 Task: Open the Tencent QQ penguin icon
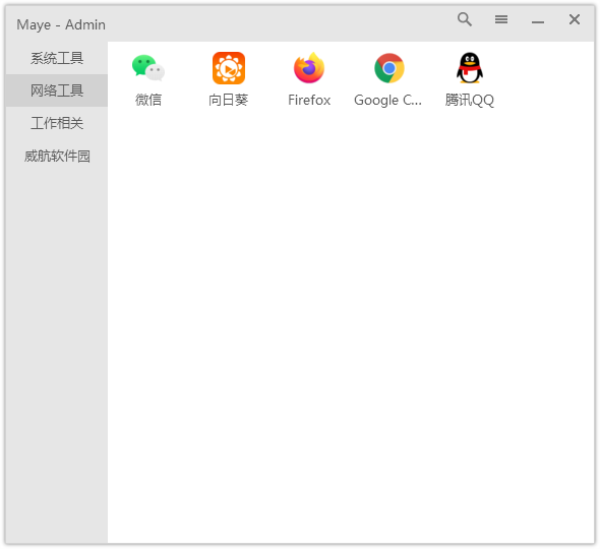[x=469, y=68]
